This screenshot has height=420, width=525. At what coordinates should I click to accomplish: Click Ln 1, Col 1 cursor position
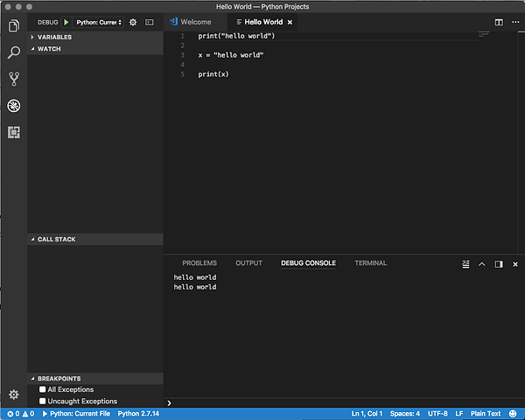(367, 414)
